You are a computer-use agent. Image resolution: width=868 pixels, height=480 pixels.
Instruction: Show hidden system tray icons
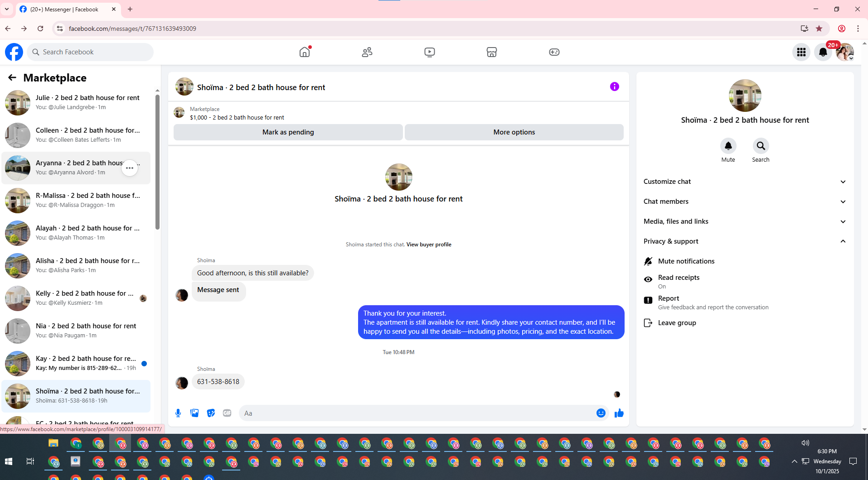[x=794, y=461]
